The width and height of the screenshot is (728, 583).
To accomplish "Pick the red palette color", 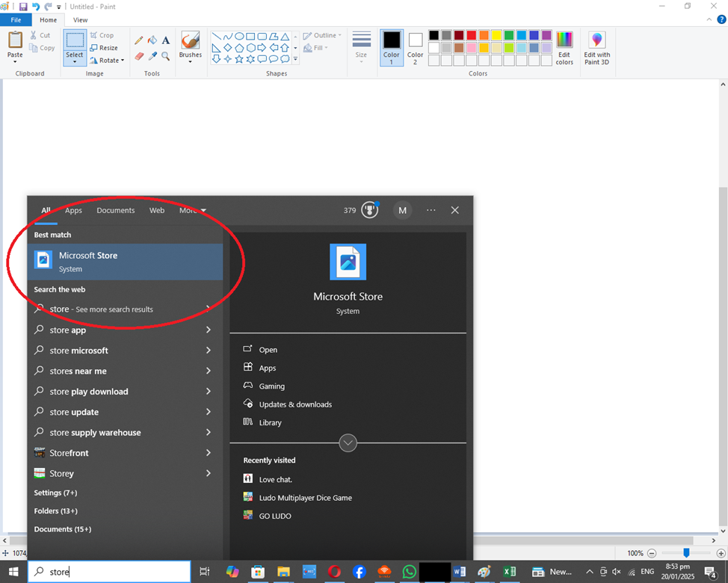I will (471, 35).
